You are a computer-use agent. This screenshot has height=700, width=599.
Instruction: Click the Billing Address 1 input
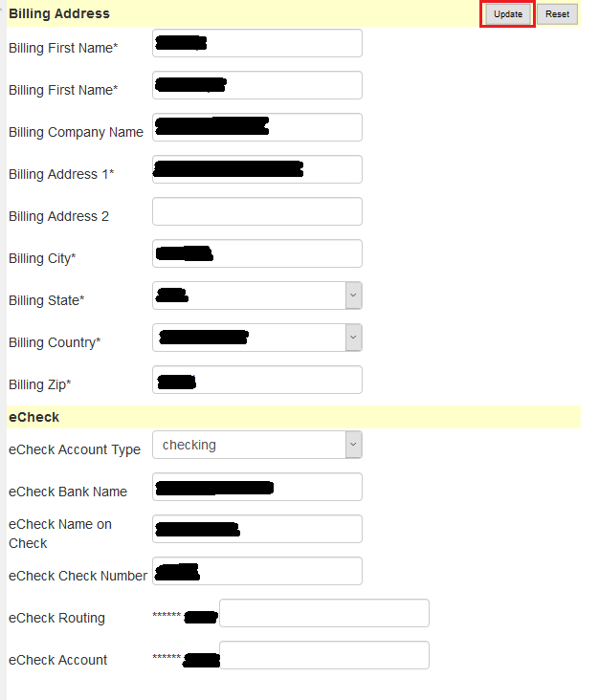coord(257,169)
